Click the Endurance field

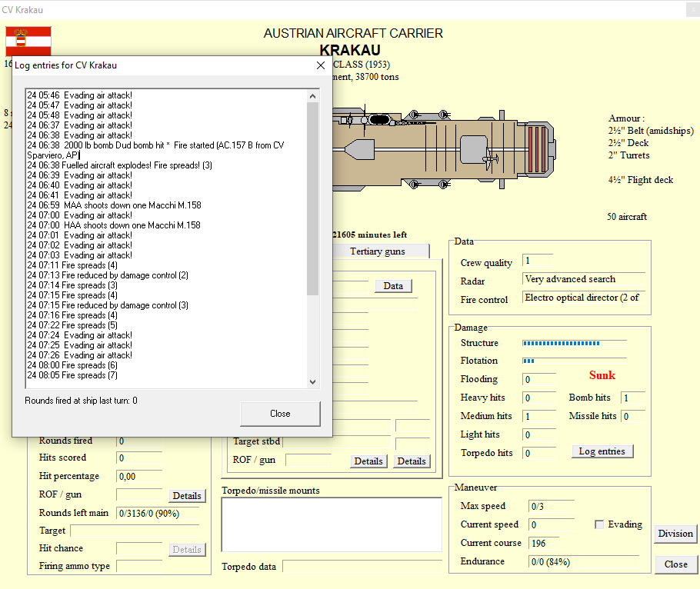(584, 562)
